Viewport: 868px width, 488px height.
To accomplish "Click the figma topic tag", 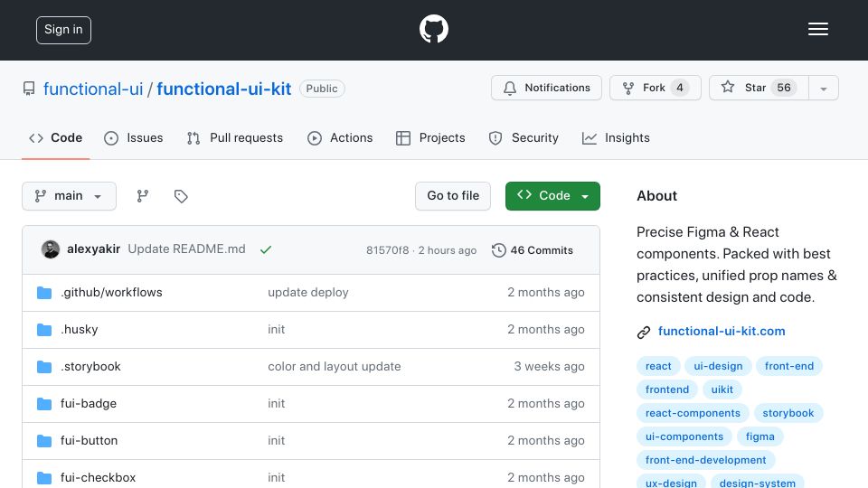I will (760, 436).
